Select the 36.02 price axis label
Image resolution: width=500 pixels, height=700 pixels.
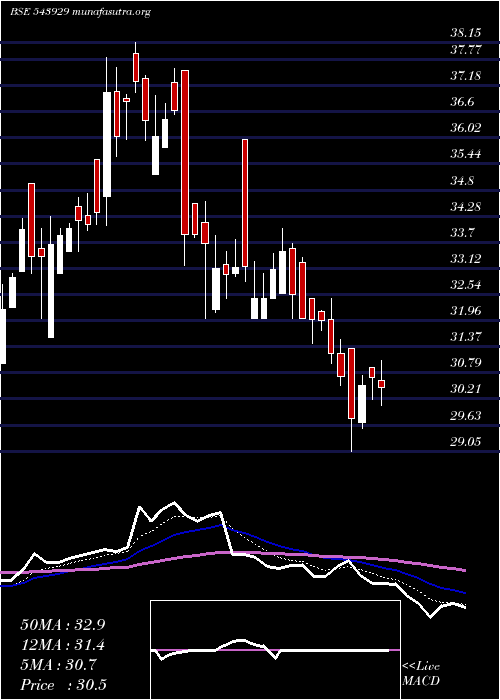(465, 128)
